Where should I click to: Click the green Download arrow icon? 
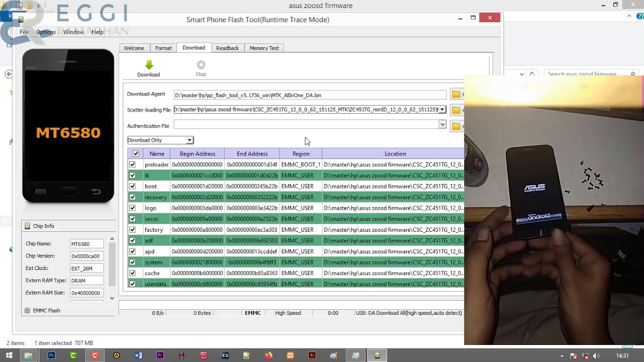coord(148,65)
